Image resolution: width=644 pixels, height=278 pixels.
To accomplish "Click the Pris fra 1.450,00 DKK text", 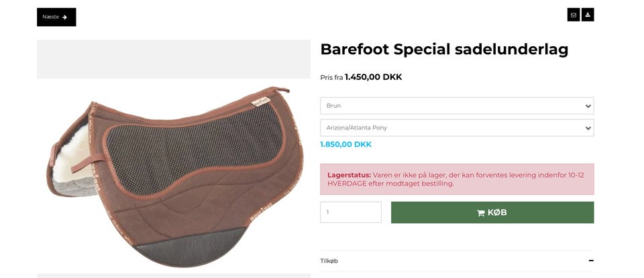I will pos(361,77).
